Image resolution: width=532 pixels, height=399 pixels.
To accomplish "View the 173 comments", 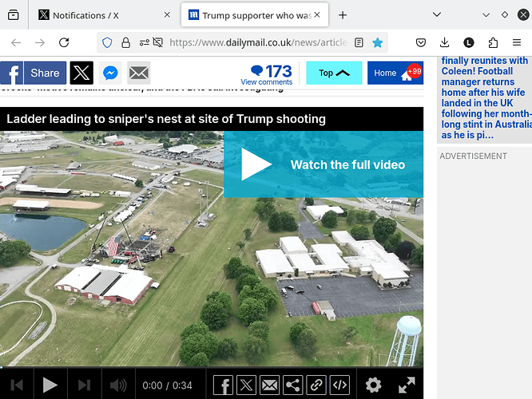I will click(x=267, y=74).
